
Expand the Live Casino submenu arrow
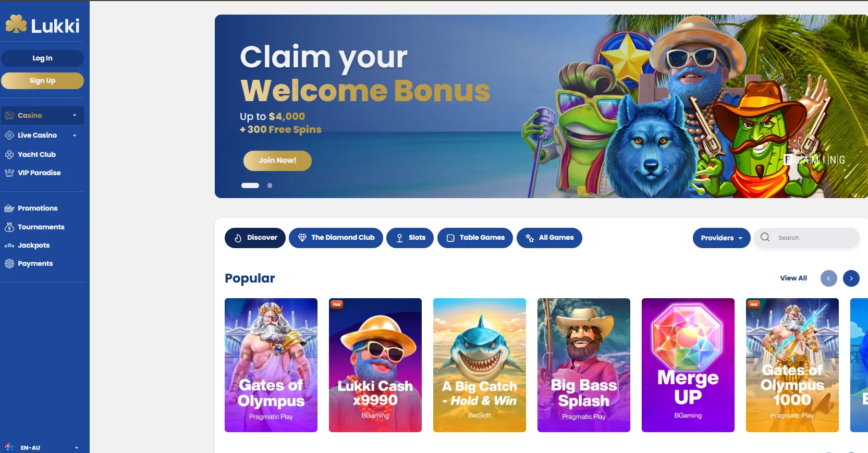75,135
